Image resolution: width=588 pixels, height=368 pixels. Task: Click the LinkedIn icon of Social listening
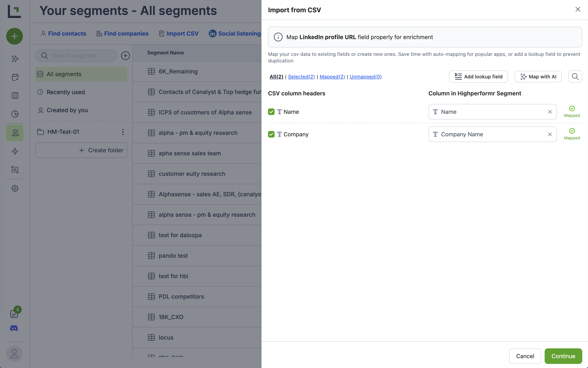point(212,34)
